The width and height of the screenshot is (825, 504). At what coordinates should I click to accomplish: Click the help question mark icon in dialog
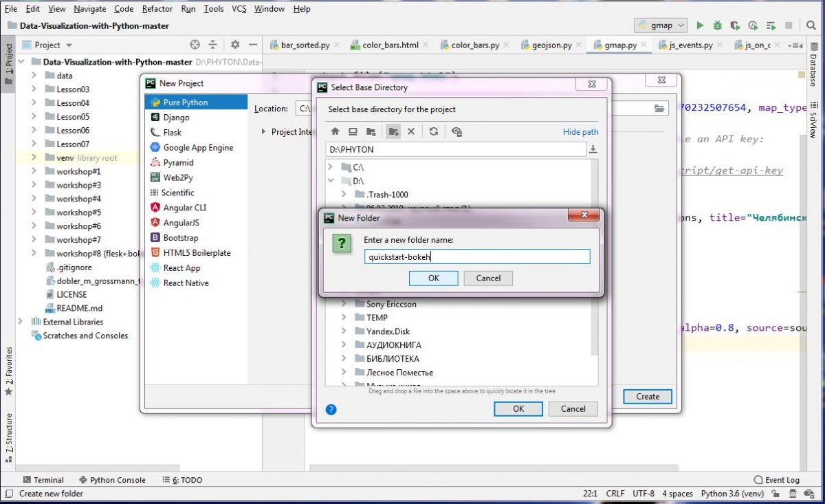coord(331,409)
